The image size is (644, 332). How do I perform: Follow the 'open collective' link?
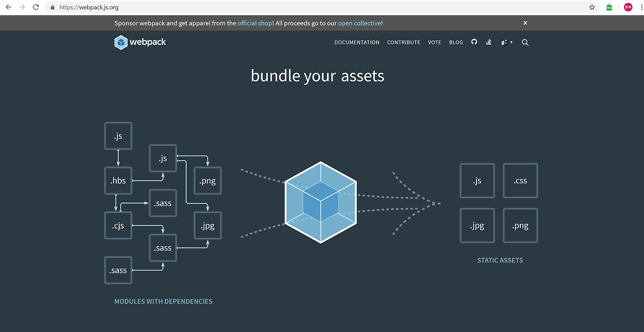click(359, 23)
